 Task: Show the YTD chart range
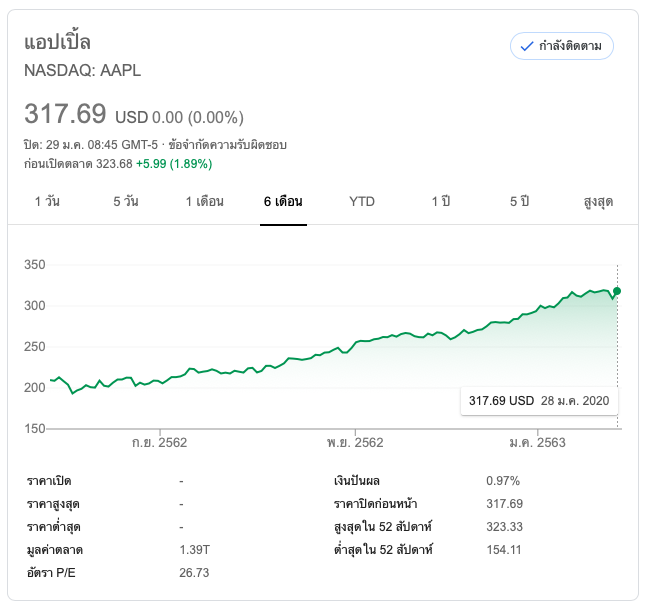coord(362,201)
